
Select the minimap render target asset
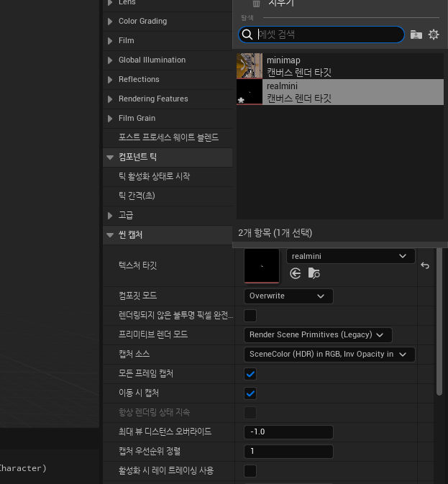point(340,66)
